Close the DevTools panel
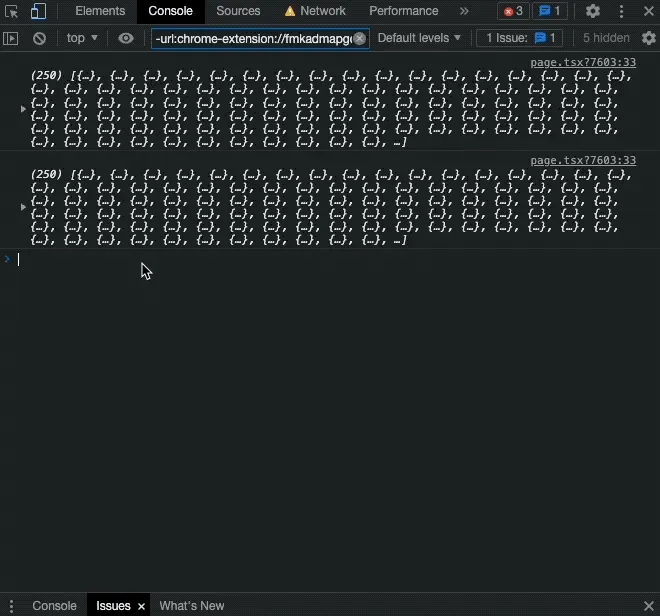Viewport: 660px width, 616px height. pyautogui.click(x=649, y=11)
